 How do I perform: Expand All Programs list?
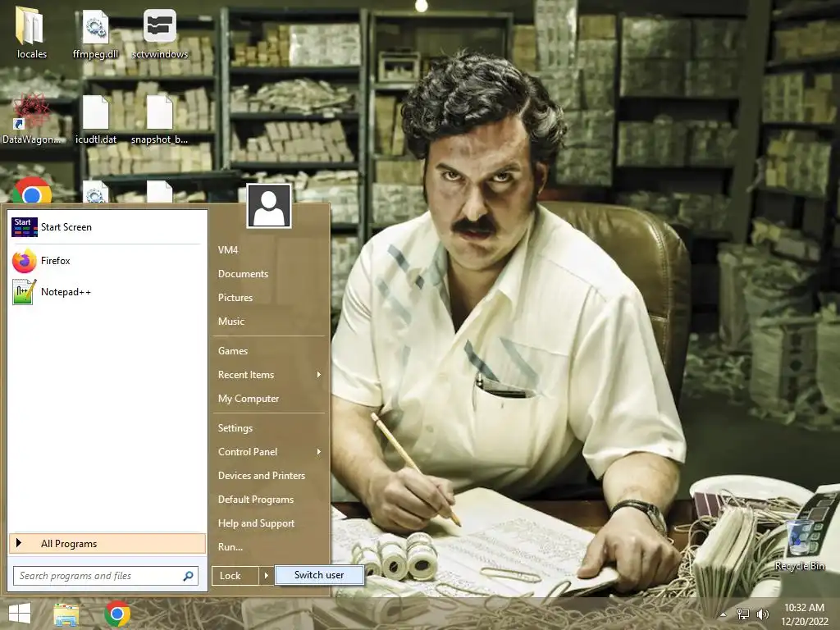(x=107, y=544)
